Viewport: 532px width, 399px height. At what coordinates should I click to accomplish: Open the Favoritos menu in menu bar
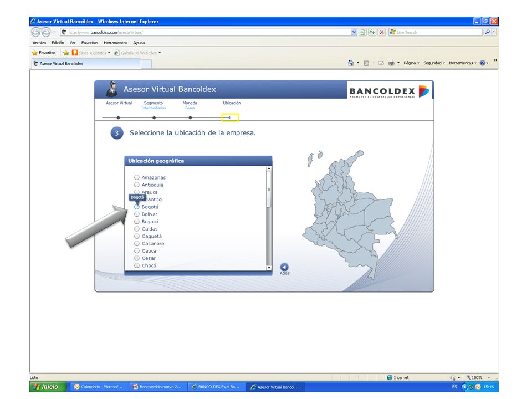[90, 43]
